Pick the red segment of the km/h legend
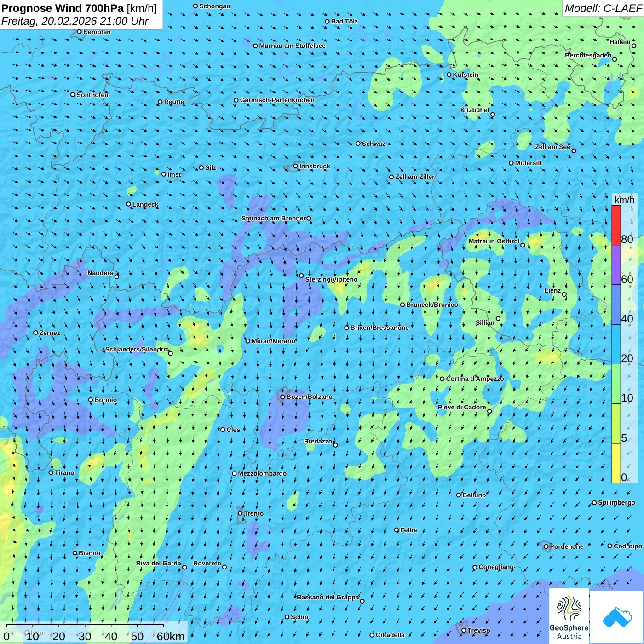Image resolution: width=644 pixels, height=644 pixels. coord(616,225)
